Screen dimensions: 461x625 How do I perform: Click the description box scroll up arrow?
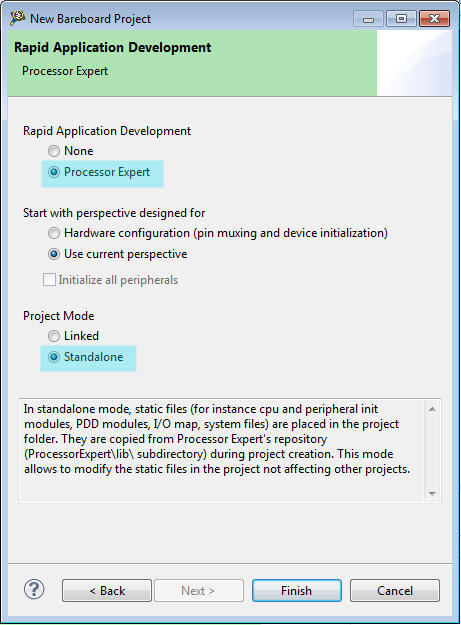(x=432, y=409)
